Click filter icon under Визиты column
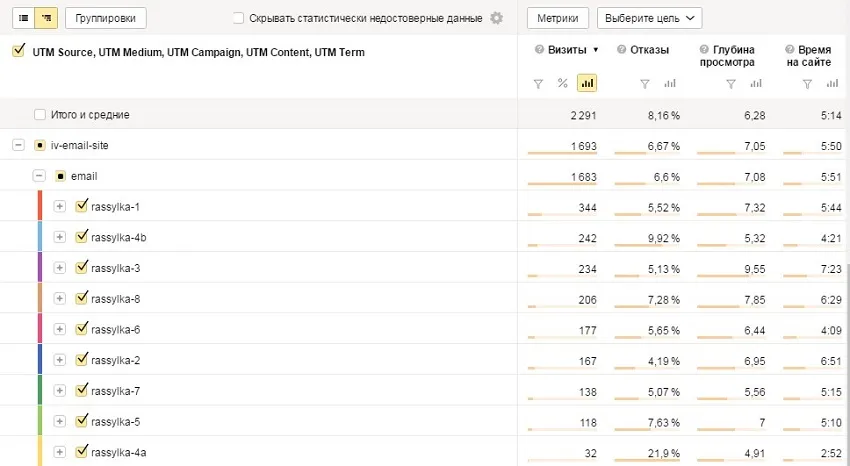Image resolution: width=850 pixels, height=466 pixels. [538, 83]
